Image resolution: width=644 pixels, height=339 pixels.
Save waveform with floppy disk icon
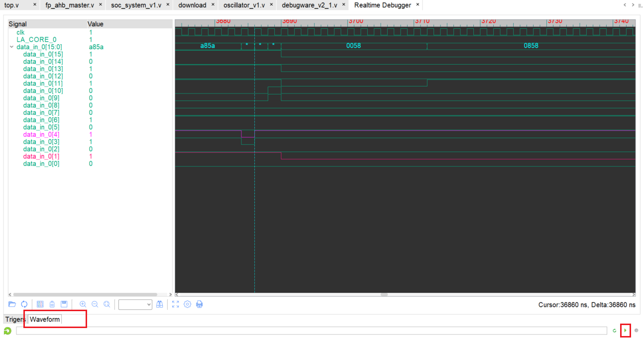click(x=64, y=304)
